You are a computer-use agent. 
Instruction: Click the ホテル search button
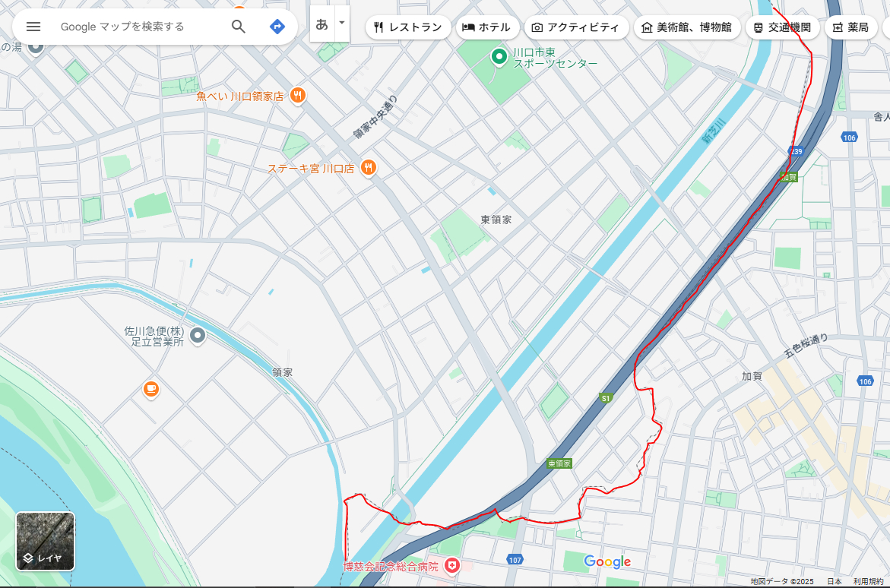click(486, 27)
